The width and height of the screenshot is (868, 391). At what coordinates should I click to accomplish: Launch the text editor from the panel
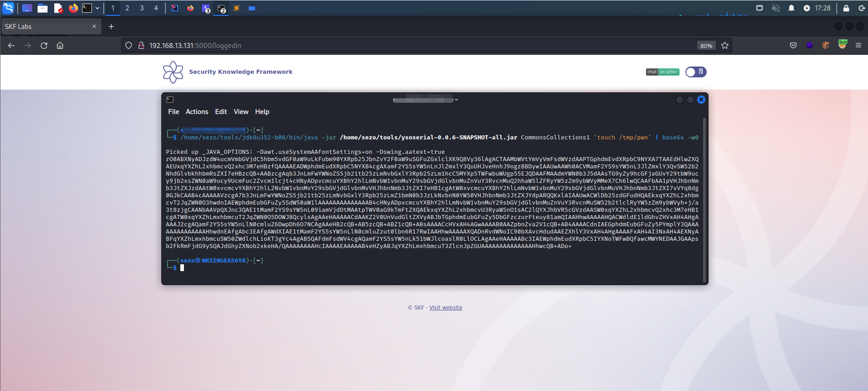pos(58,8)
